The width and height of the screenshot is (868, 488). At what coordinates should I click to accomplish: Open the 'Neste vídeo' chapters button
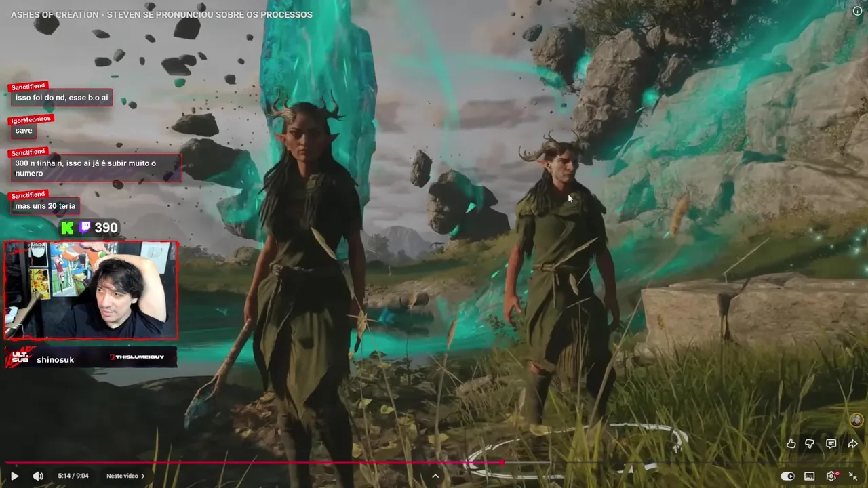click(x=125, y=476)
